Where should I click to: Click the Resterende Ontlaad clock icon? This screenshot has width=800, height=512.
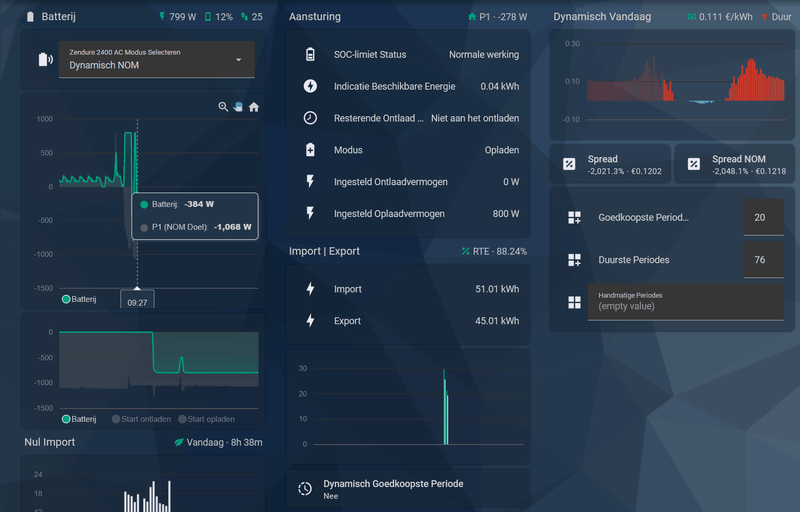pyautogui.click(x=310, y=118)
